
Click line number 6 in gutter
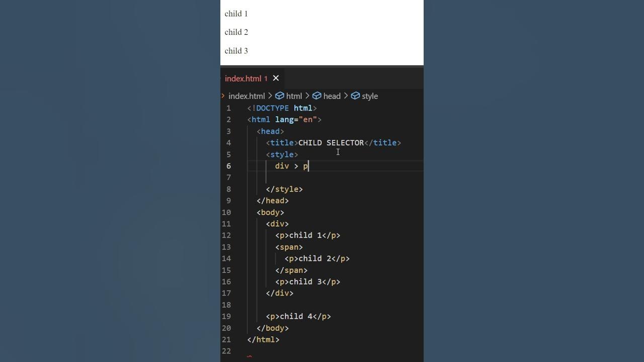pos(228,166)
